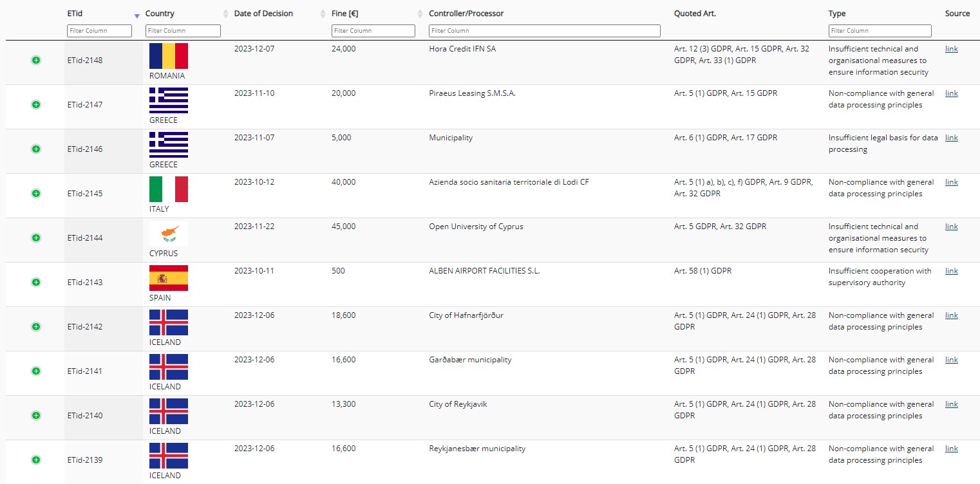This screenshot has width=980, height=484.
Task: Click the Spain flag icon
Action: [x=169, y=278]
